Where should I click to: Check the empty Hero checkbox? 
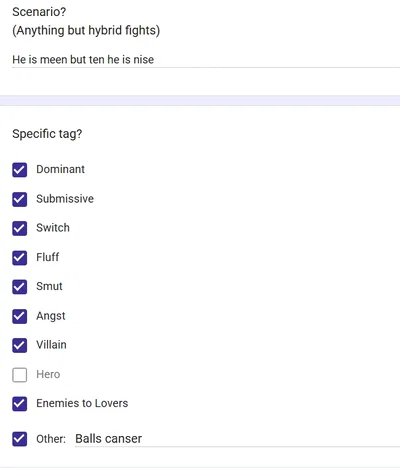click(20, 375)
